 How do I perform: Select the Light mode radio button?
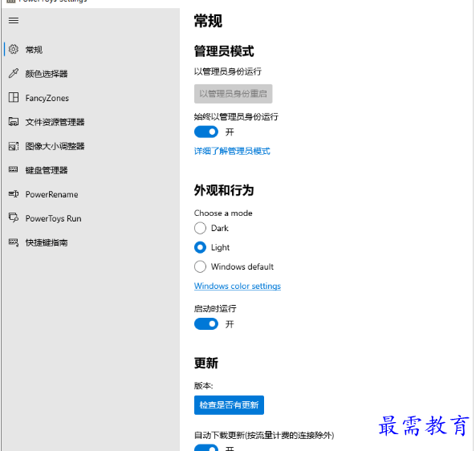point(200,247)
